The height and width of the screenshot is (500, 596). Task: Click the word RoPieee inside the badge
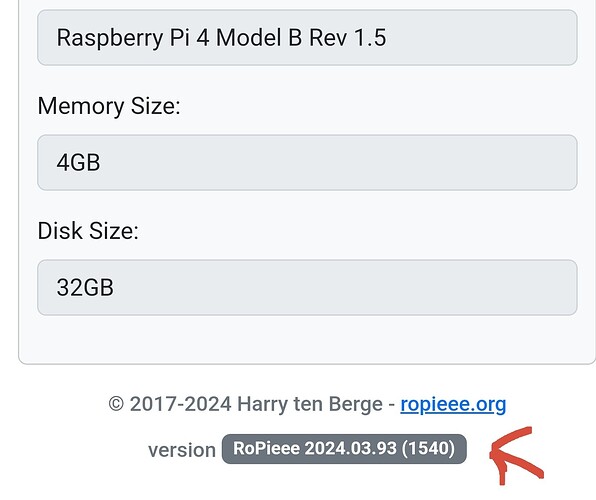click(x=266, y=448)
